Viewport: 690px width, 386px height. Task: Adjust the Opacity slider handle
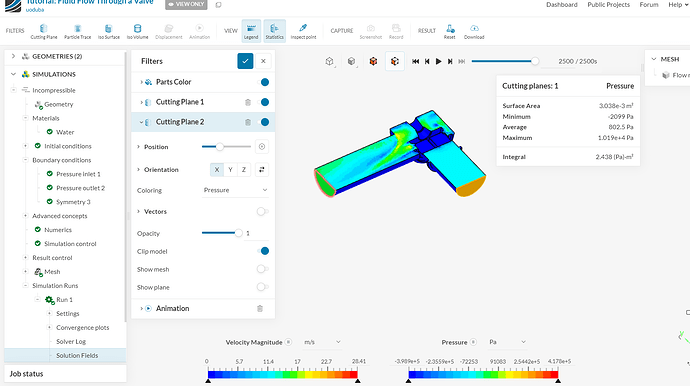[238, 233]
